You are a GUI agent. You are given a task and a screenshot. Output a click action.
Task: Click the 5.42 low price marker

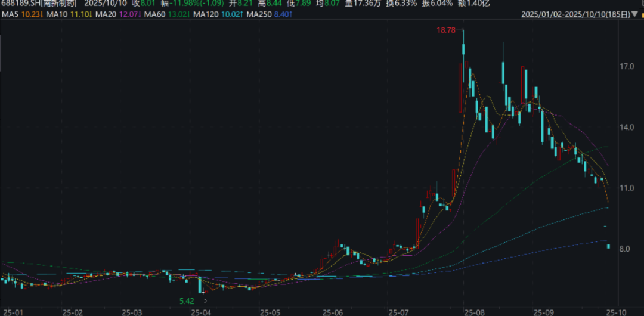(187, 301)
